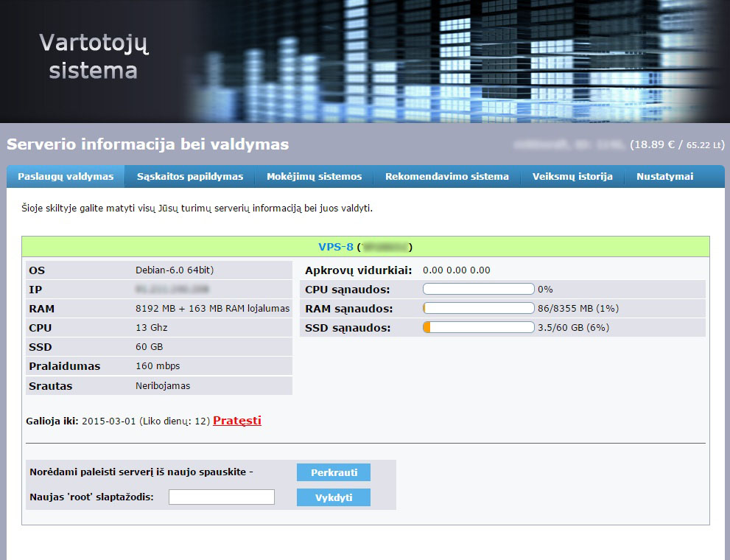Open the Paslaugų valdymas tab
Viewport: 730px width, 560px height.
pyautogui.click(x=66, y=176)
